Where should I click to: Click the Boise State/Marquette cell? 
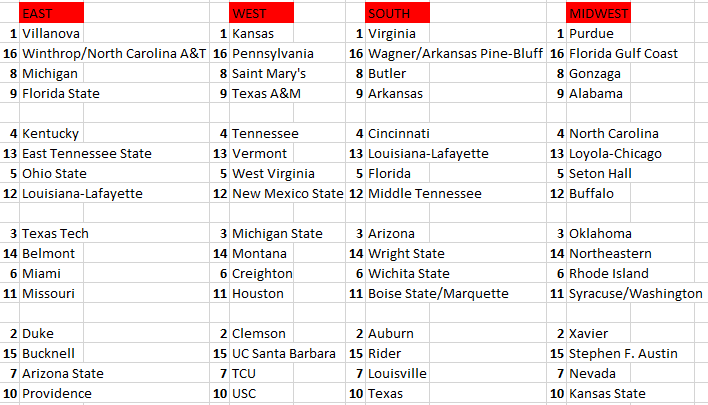tap(438, 293)
